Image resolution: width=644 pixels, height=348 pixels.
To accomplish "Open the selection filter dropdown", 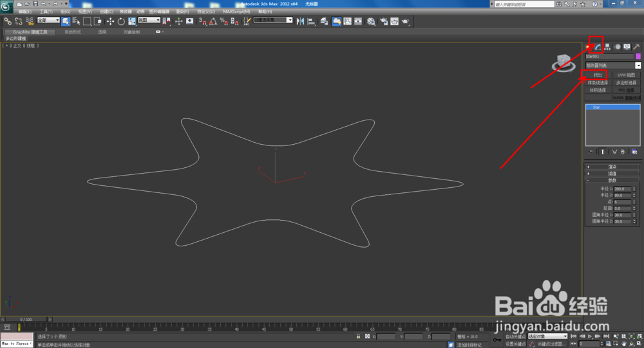I will click(x=48, y=20).
